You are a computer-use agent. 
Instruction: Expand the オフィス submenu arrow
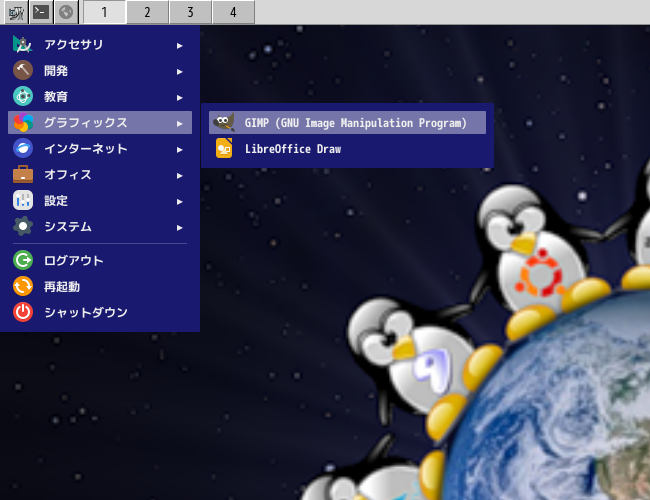click(x=179, y=176)
